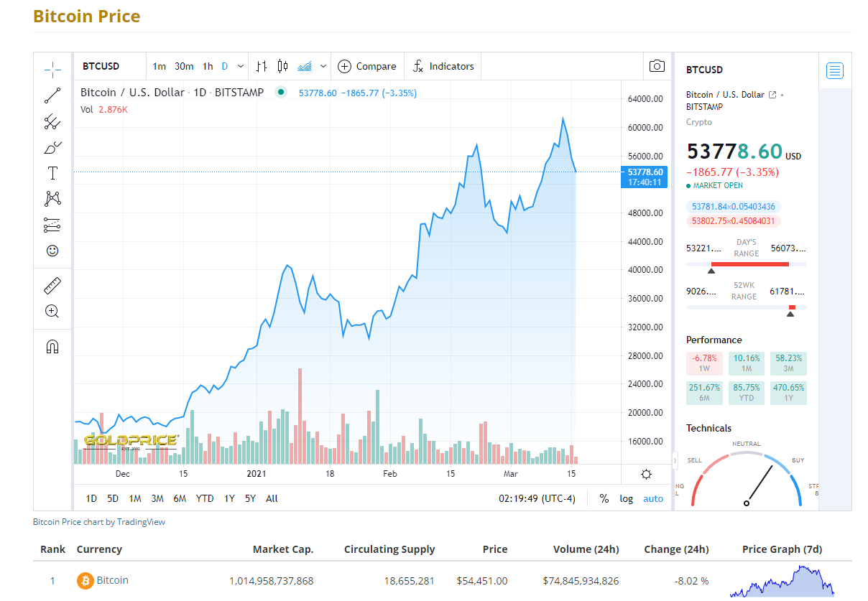Set date range to 1Y
This screenshot has height=601, width=868.
tap(229, 498)
